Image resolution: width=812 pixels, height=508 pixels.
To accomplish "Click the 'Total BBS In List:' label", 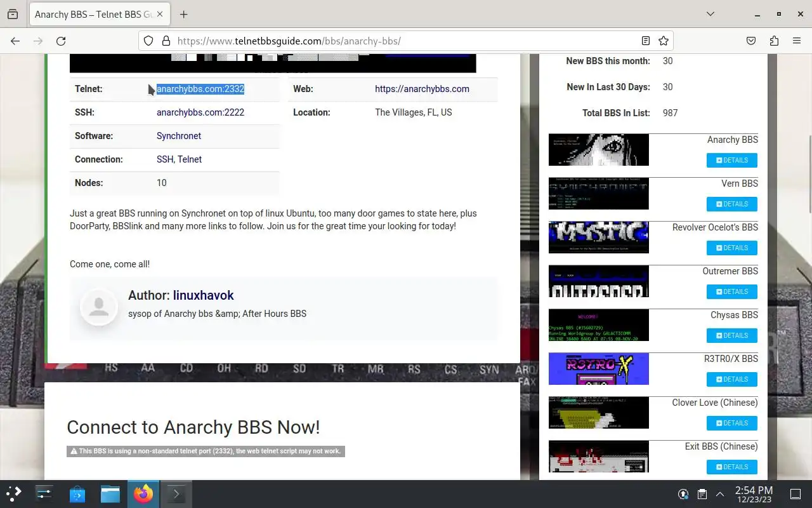I will pyautogui.click(x=616, y=113).
